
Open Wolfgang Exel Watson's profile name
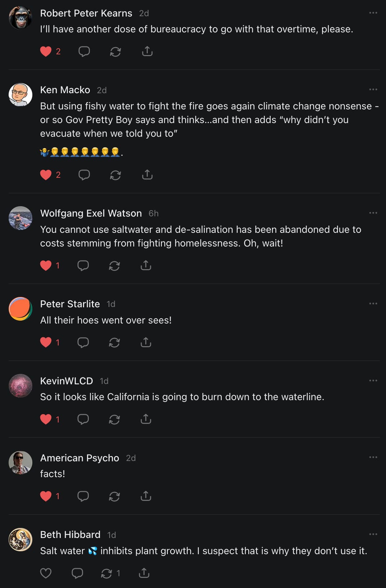tap(91, 213)
